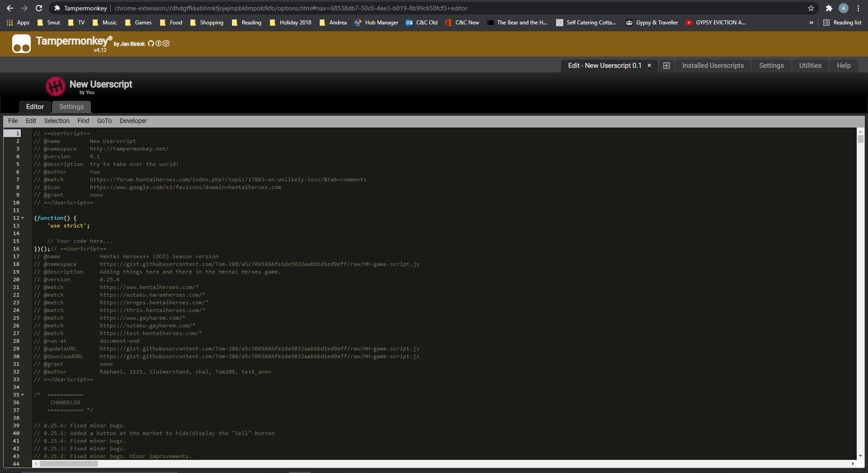The height and width of the screenshot is (473, 868).
Task: Close the Edit - New Userscript 0.1 tab
Action: pos(649,66)
